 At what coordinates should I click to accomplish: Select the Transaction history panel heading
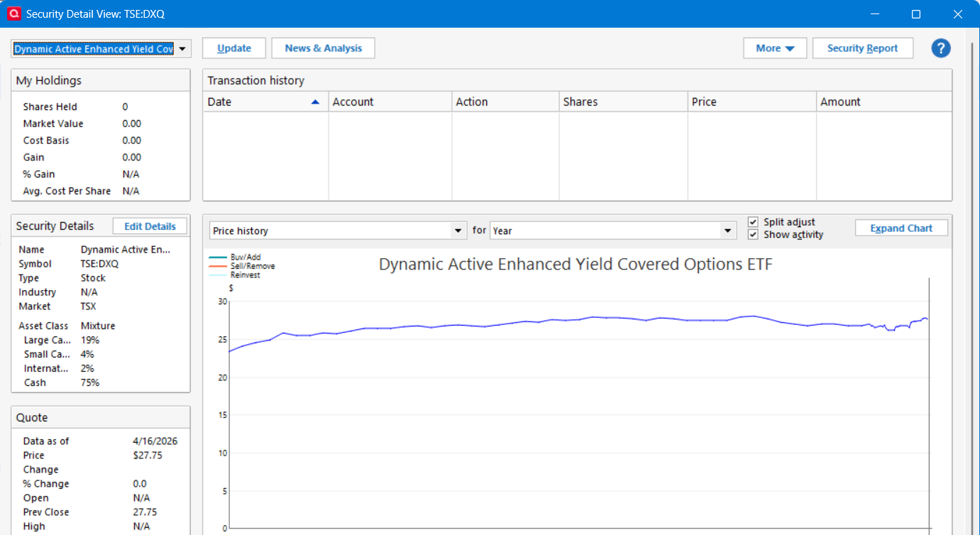click(x=256, y=81)
